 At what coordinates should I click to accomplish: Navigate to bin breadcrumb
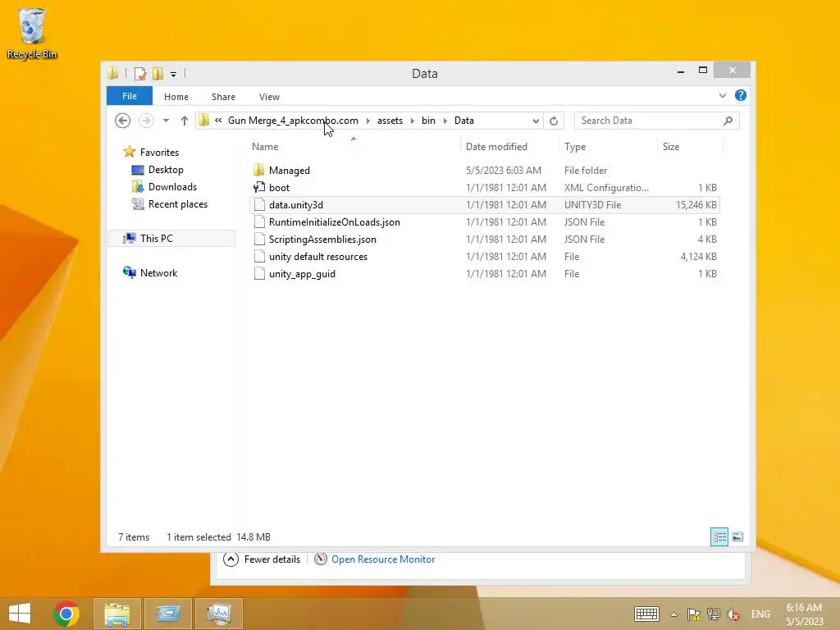click(x=428, y=121)
